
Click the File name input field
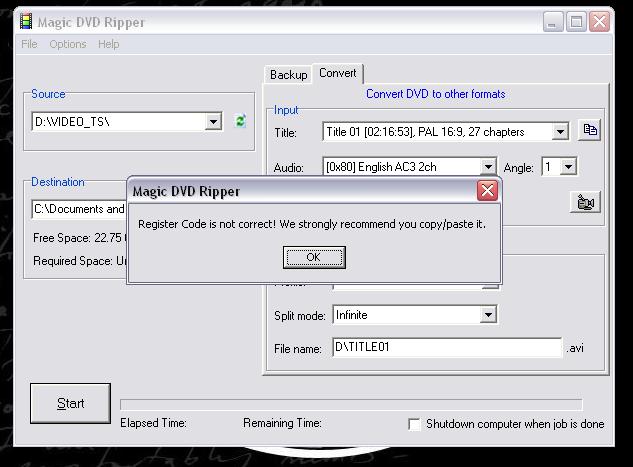[447, 348]
